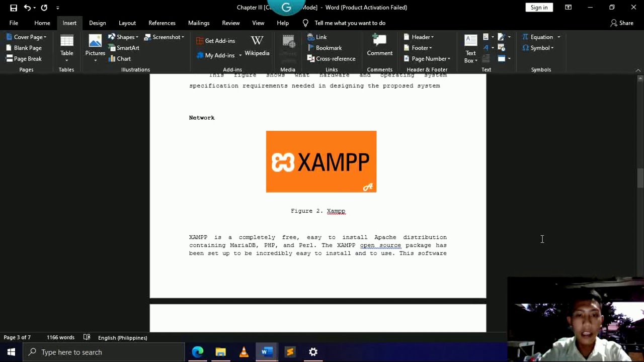
Task: Switch to the Home tab
Action: click(x=42, y=23)
